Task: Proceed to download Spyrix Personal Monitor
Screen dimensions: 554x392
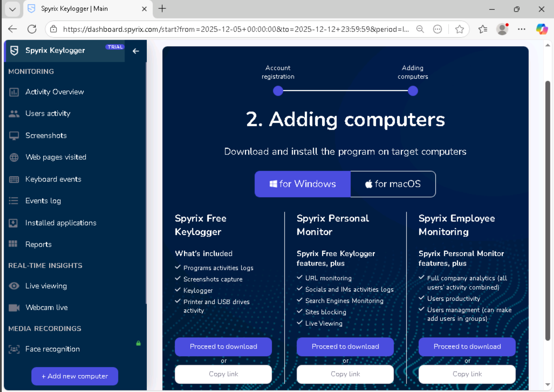Action: (x=345, y=347)
